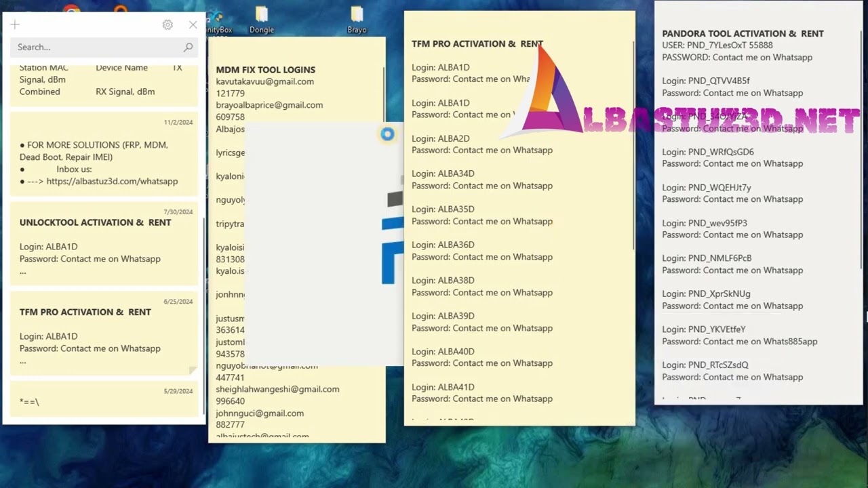
Task: Click the PANDORA TOOL ACTIVATION & RENT heading
Action: point(743,33)
